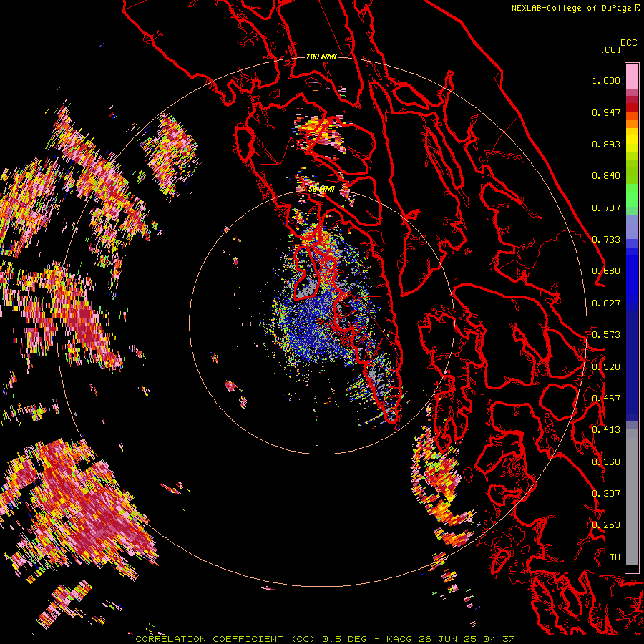
Task: Click the 0.947 value on color scale
Action: click(x=606, y=112)
